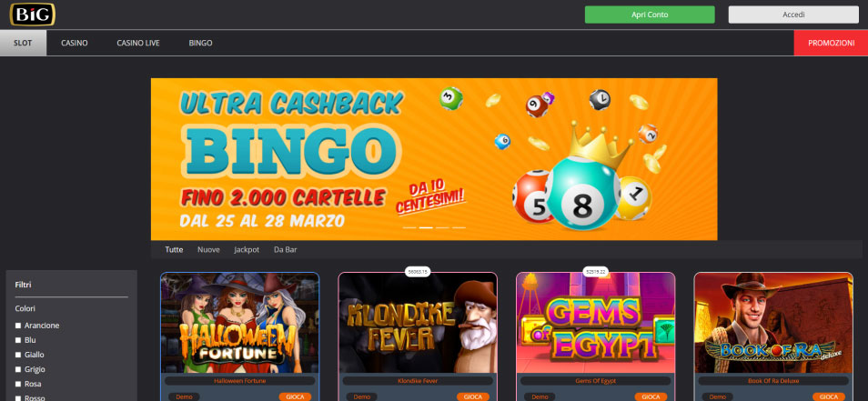
Task: Open the Halloween Fortune game thumbnail
Action: click(239, 323)
